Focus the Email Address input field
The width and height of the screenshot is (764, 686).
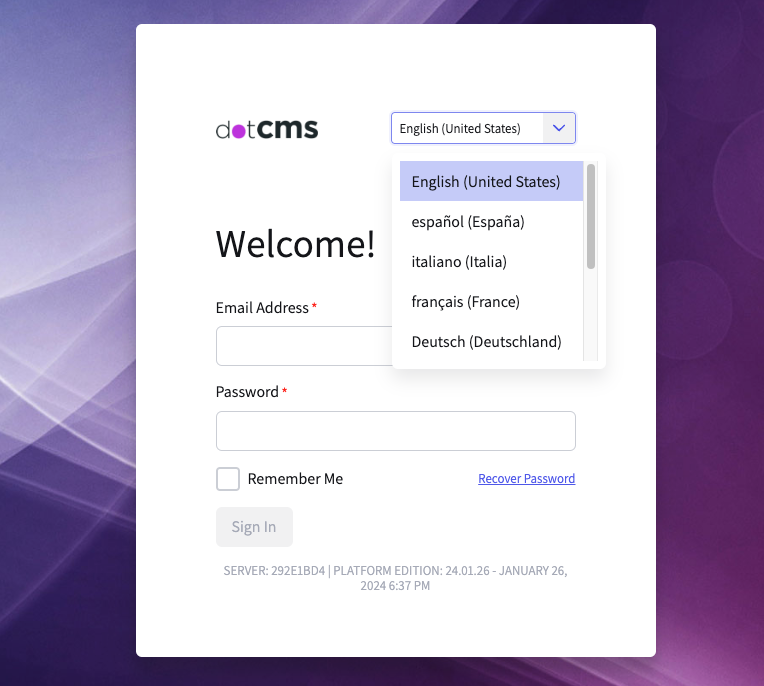coord(300,347)
